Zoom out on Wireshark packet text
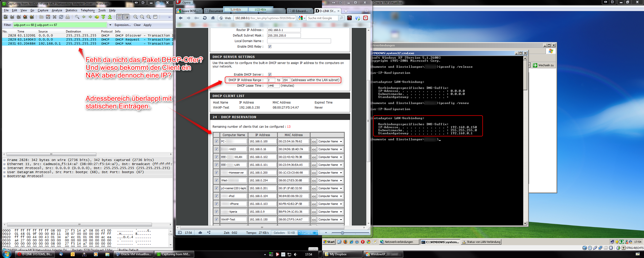644x258 pixels. click(142, 17)
